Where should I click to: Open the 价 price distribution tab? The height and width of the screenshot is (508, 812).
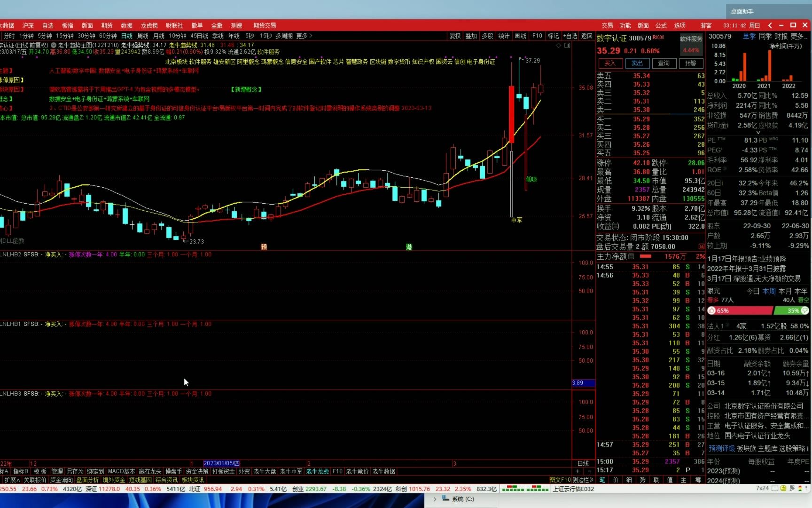click(616, 480)
